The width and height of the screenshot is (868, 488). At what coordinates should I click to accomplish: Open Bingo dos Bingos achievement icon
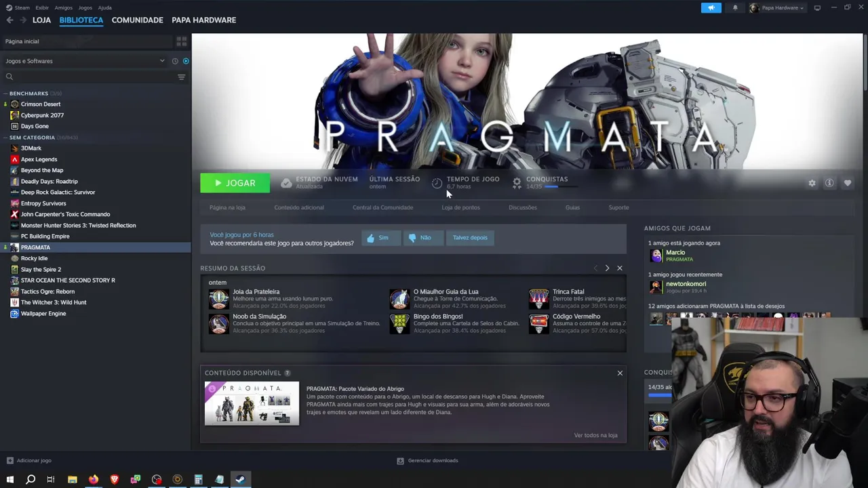coord(399,323)
